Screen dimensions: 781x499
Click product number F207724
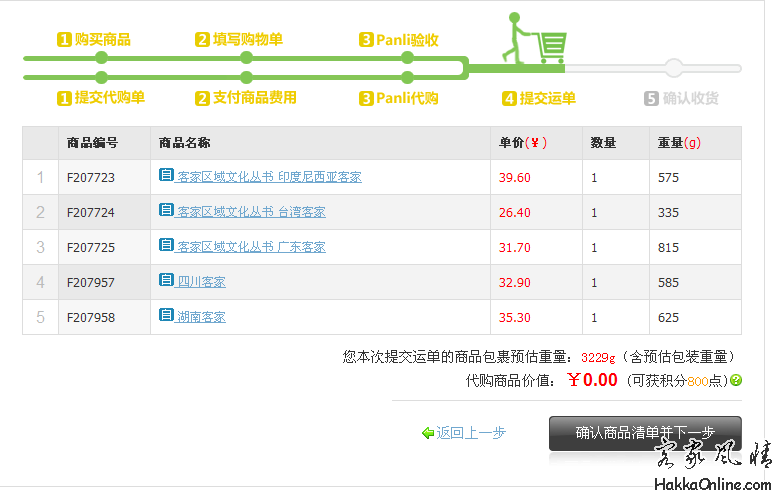(x=91, y=213)
